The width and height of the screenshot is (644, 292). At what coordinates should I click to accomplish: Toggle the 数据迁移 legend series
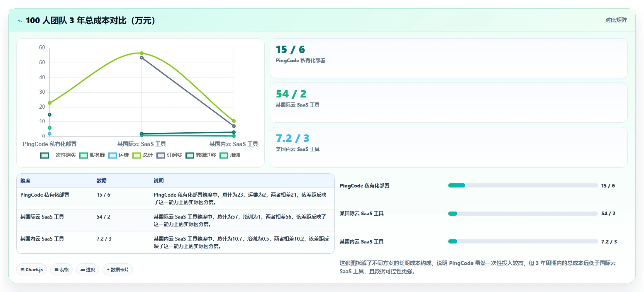point(201,155)
